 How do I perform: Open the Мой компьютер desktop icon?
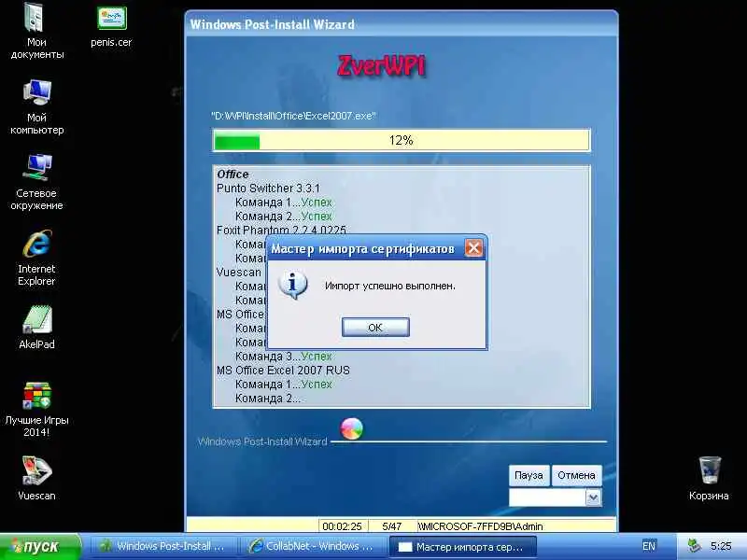click(36, 107)
